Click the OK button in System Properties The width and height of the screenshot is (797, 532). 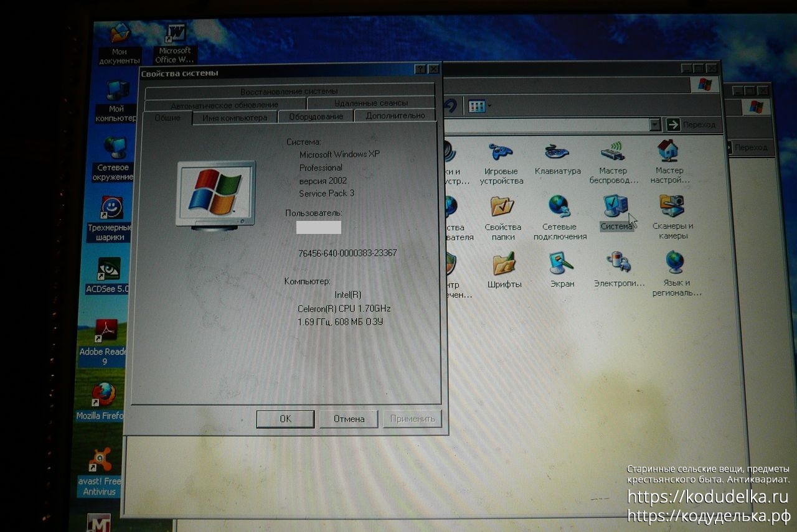click(x=285, y=419)
